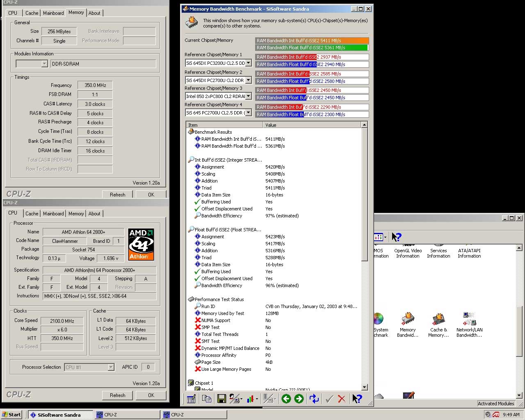525x420 pixels.
Task: Click OK in the upper CPU-Z window
Action: tap(151, 195)
